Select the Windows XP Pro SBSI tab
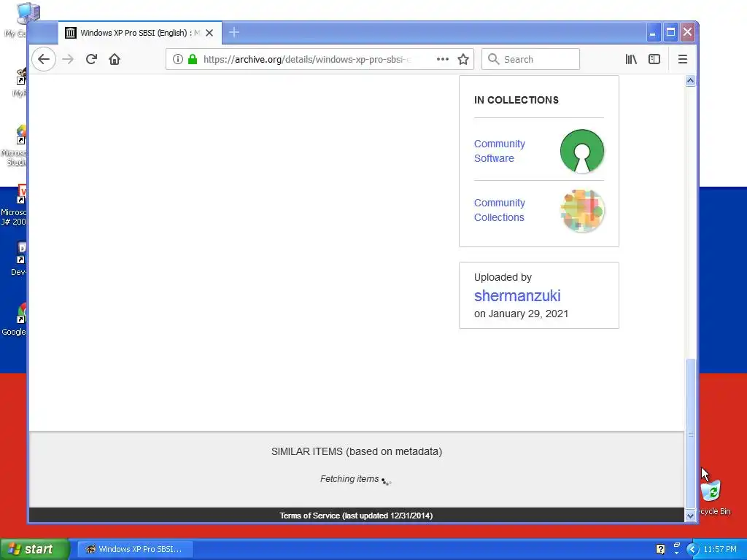 click(x=140, y=33)
